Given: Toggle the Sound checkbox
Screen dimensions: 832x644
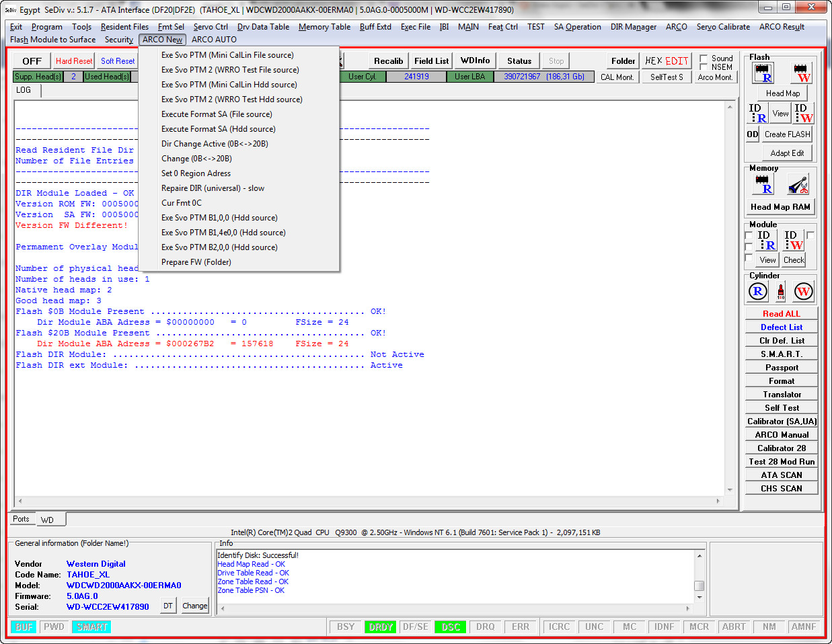Looking at the screenshot, I should point(704,58).
